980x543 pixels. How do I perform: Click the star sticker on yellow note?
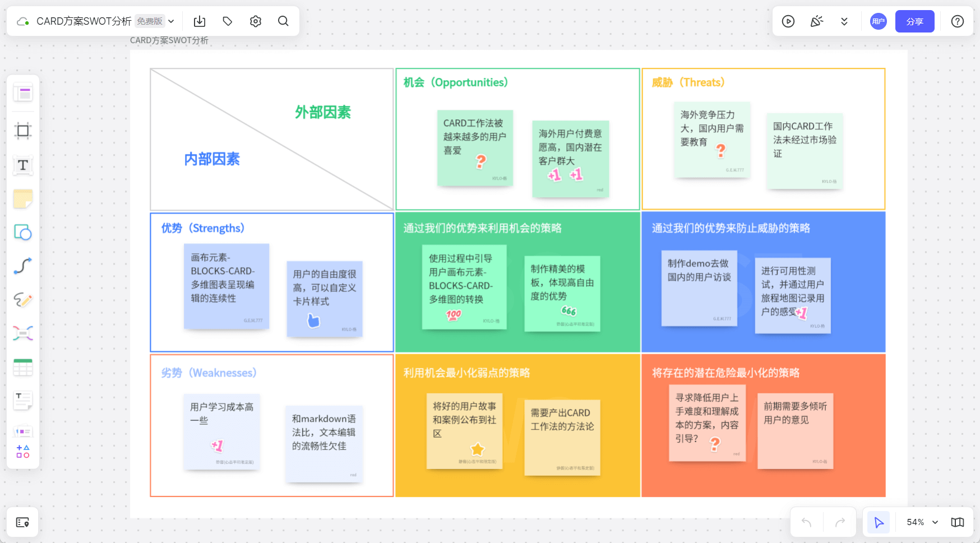click(x=478, y=449)
